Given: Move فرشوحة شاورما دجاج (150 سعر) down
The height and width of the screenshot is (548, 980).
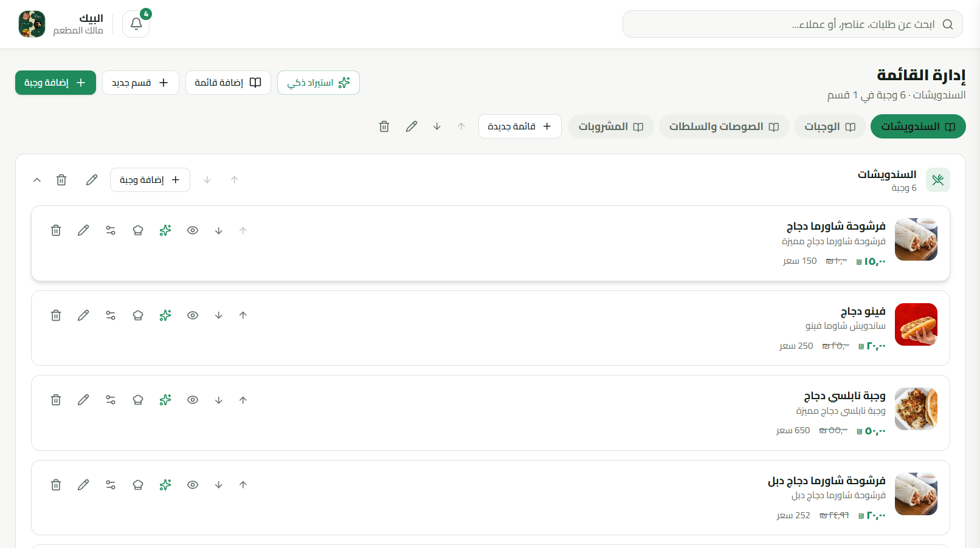Looking at the screenshot, I should [219, 230].
